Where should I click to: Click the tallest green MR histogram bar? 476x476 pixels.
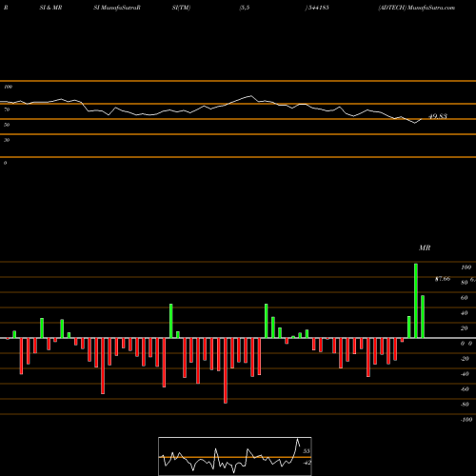tap(416, 301)
